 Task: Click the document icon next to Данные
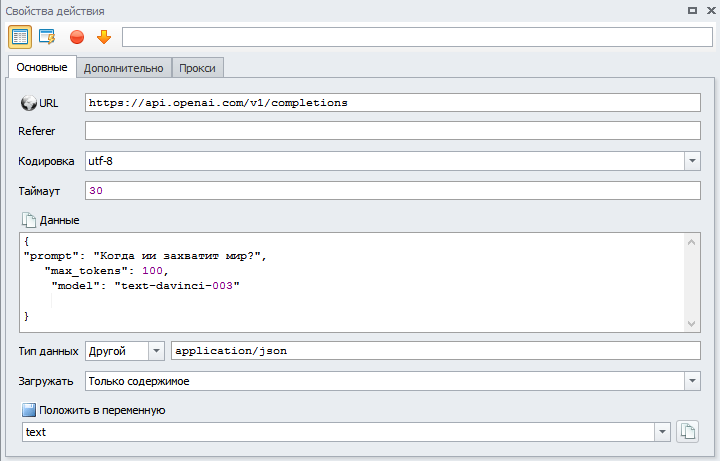(x=28, y=220)
